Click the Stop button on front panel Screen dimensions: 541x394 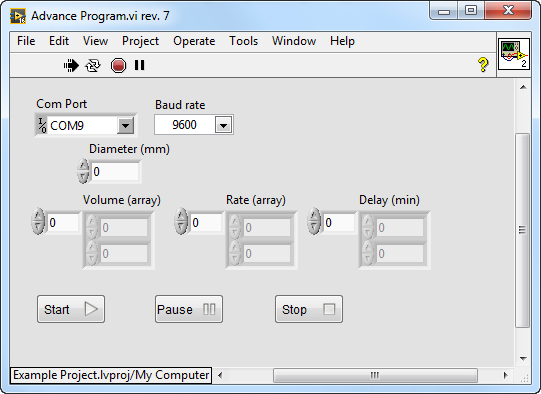[x=309, y=309]
